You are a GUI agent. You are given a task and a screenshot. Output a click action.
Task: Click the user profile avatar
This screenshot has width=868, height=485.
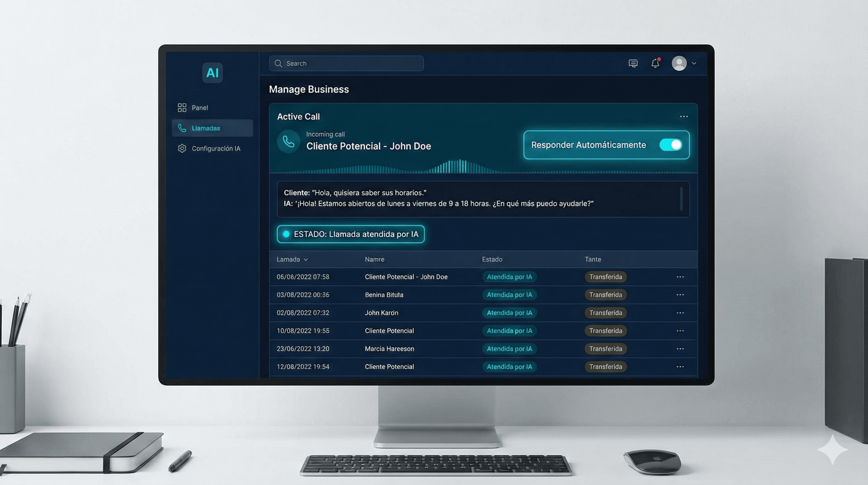[x=679, y=63]
